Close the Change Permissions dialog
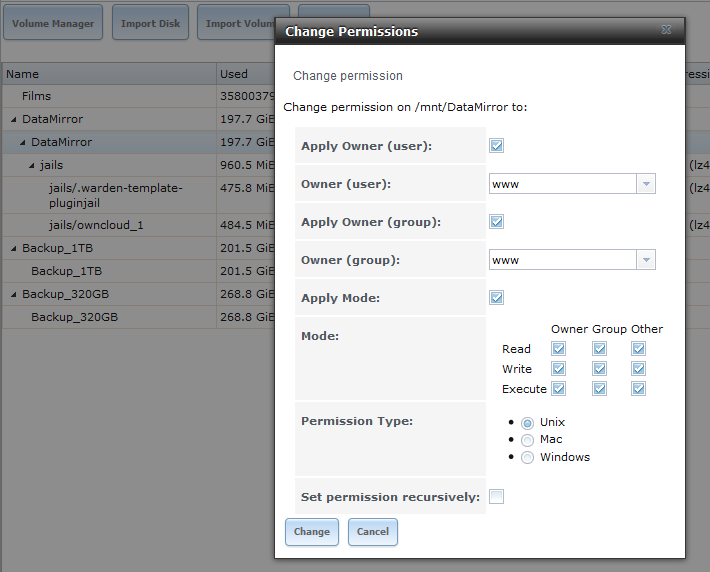 (x=666, y=30)
